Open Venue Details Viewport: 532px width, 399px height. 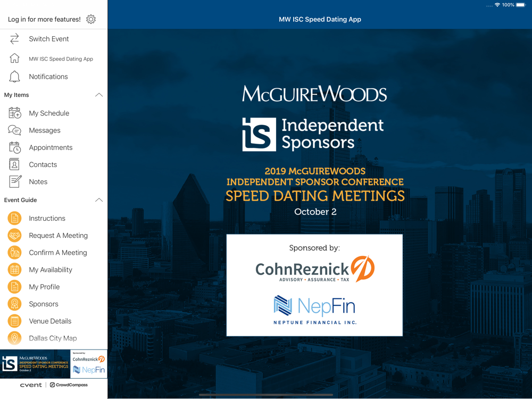coord(54,321)
